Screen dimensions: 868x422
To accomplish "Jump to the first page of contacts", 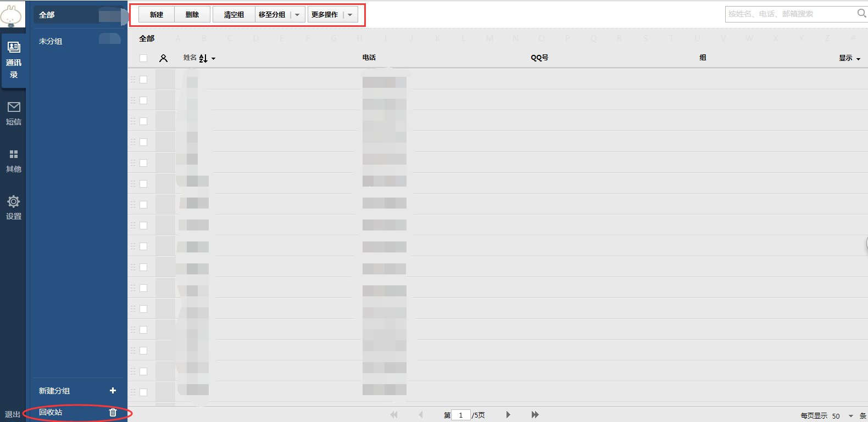I will click(x=394, y=415).
